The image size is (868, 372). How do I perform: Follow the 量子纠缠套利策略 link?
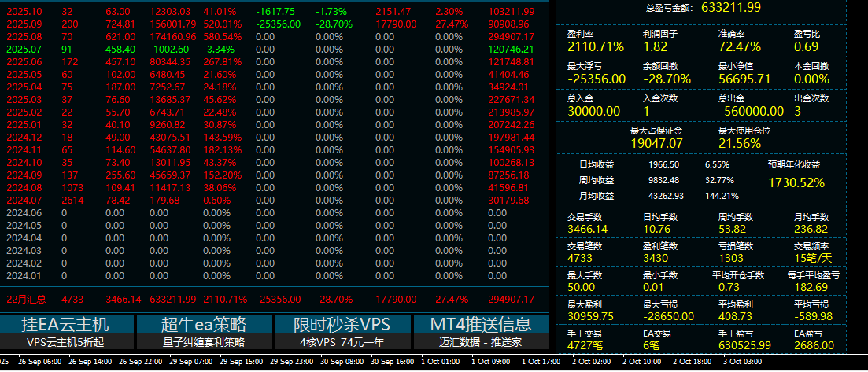[x=204, y=342]
